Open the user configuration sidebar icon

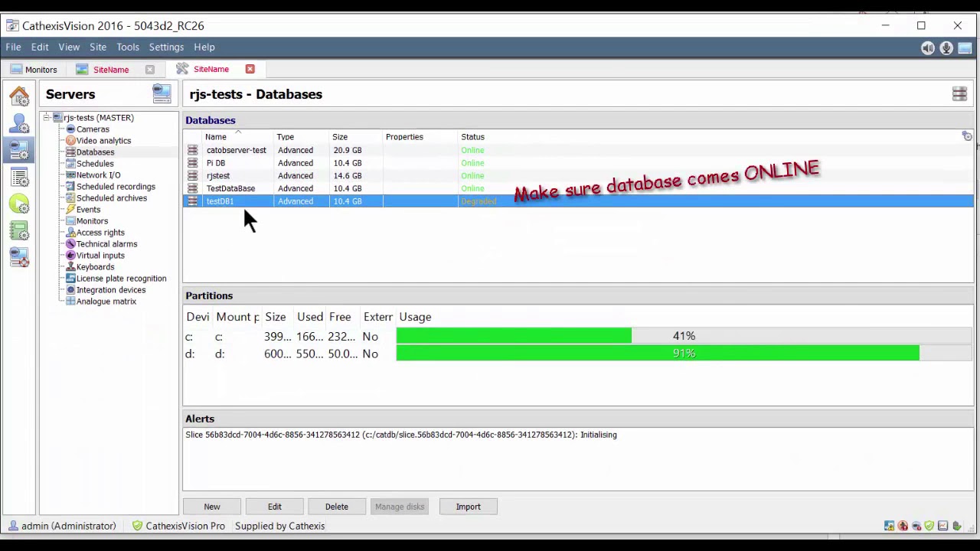point(19,123)
